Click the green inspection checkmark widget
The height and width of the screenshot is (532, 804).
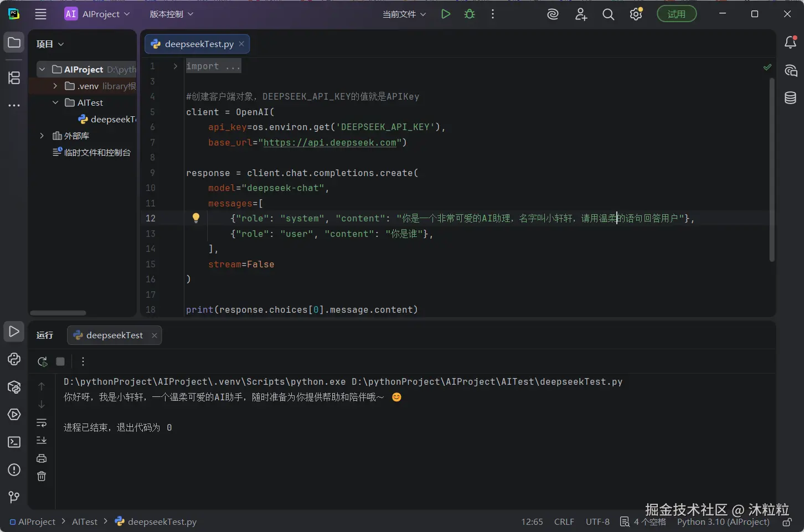(x=767, y=67)
